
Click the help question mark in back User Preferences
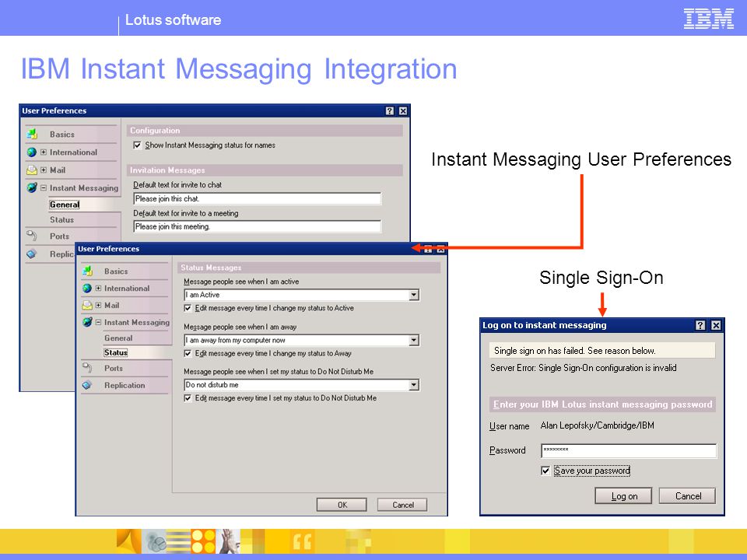point(390,110)
